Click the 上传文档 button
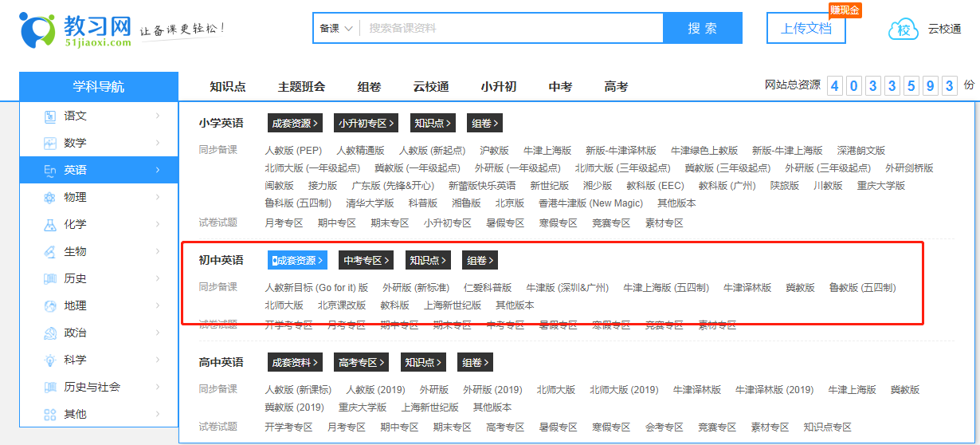The image size is (980, 445). pyautogui.click(x=806, y=28)
